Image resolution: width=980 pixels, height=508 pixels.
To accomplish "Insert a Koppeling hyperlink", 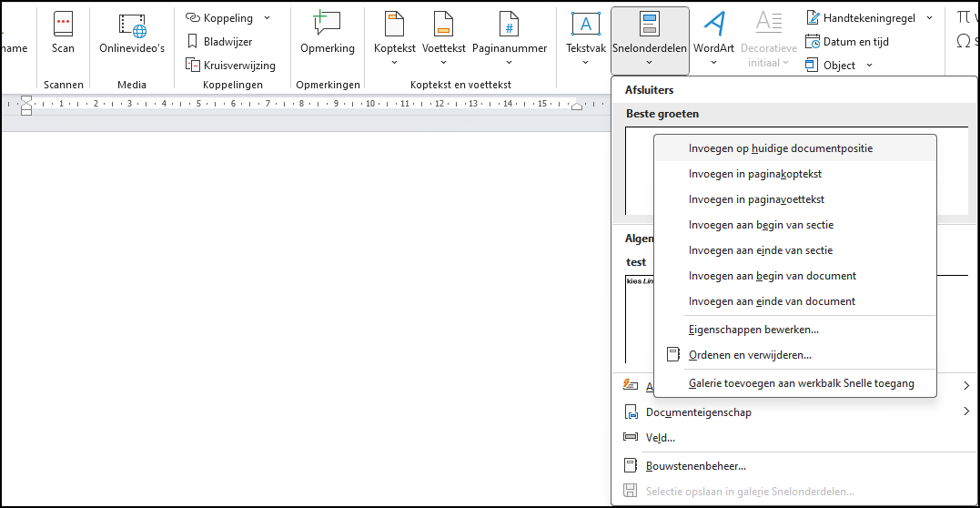I will click(x=220, y=17).
